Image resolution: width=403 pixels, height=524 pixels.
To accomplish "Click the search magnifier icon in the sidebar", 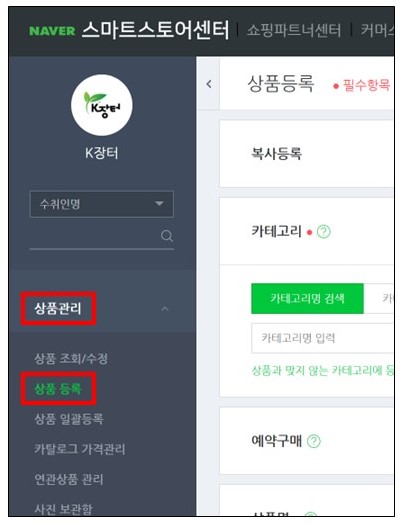I will pyautogui.click(x=167, y=236).
